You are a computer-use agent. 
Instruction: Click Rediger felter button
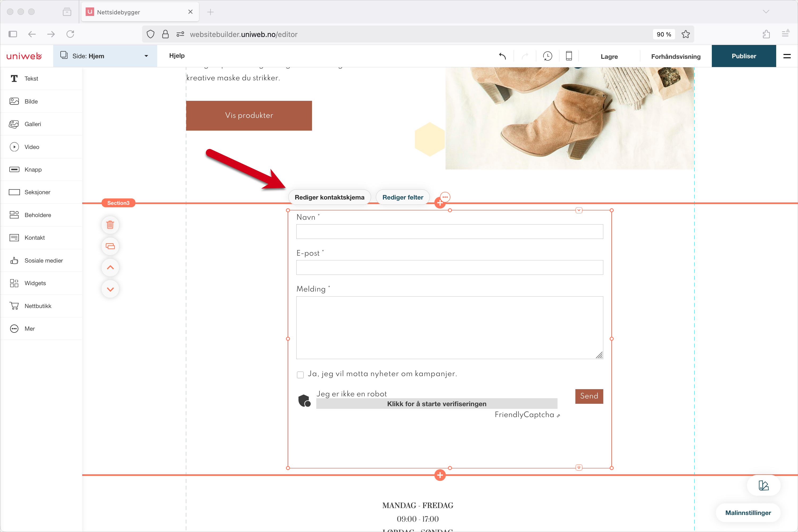pos(403,197)
